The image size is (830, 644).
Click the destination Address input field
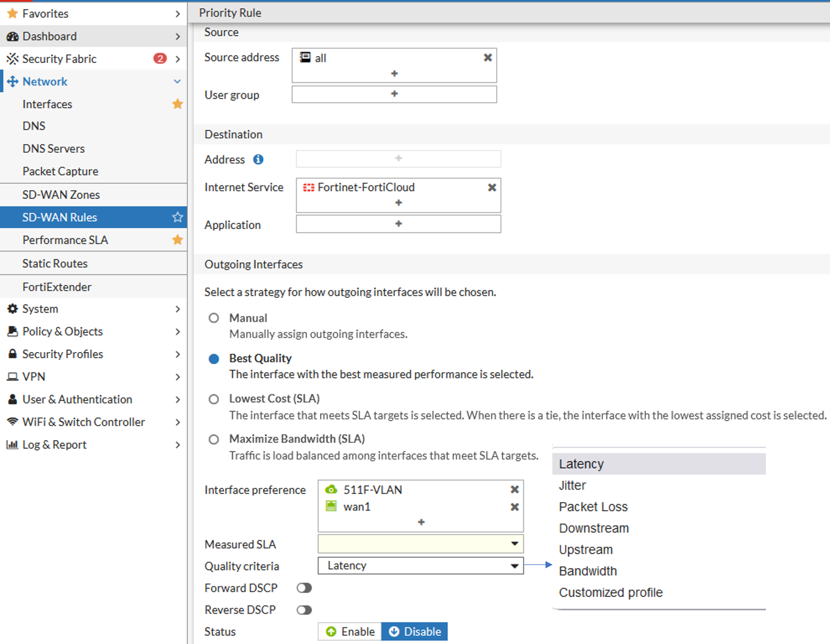pos(398,159)
